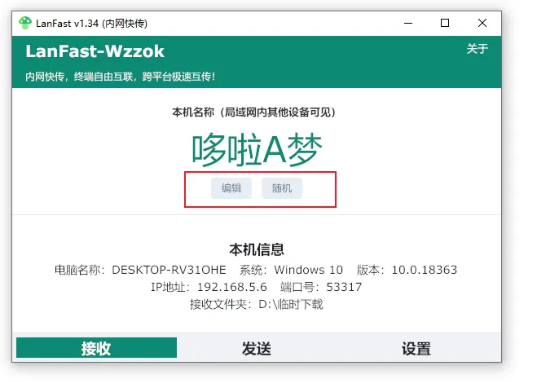Click the system value Windows 10
This screenshot has width=537, height=392.
coord(308,270)
